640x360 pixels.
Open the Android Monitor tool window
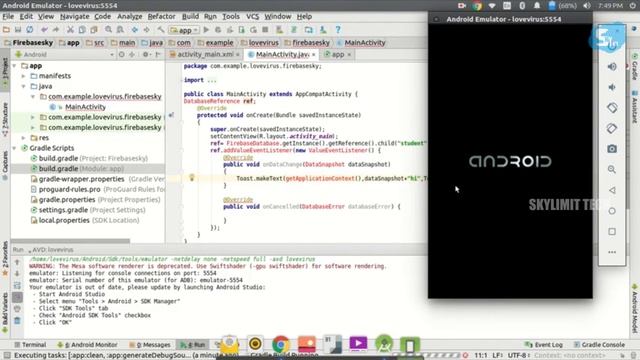[87, 344]
